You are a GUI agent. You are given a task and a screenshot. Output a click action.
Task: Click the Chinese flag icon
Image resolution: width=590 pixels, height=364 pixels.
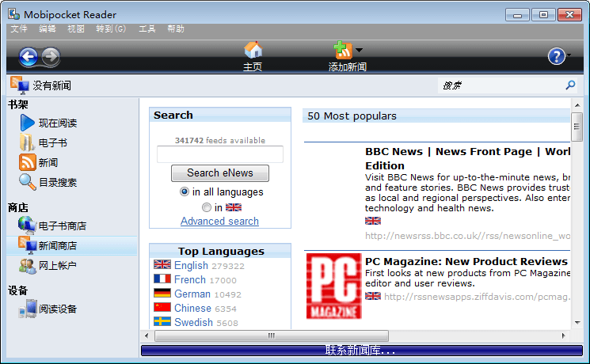pos(162,307)
